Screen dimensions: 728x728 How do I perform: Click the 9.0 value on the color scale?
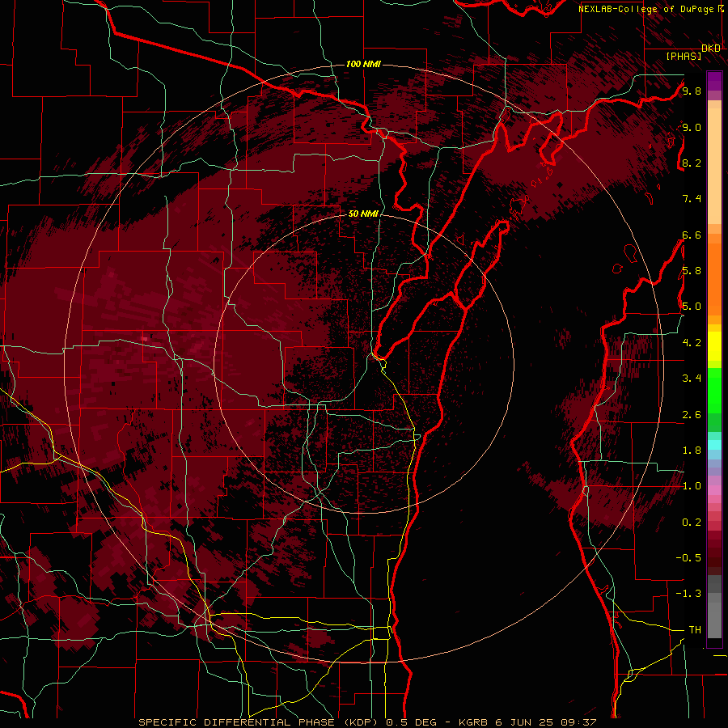(x=692, y=127)
